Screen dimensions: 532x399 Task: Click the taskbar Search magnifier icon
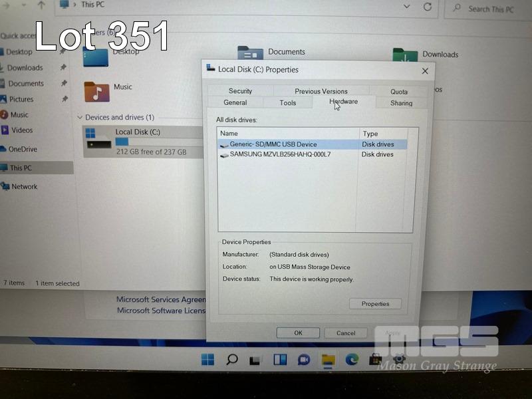tap(231, 360)
